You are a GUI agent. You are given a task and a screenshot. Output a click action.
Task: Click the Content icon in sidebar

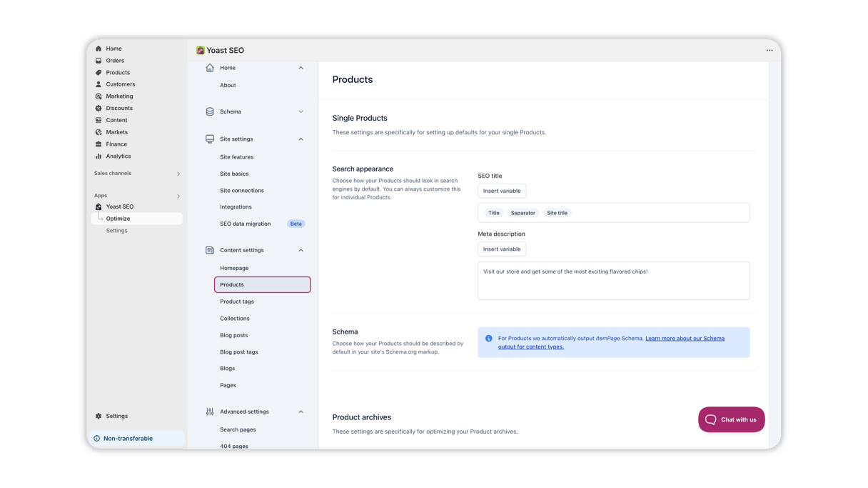(x=99, y=120)
